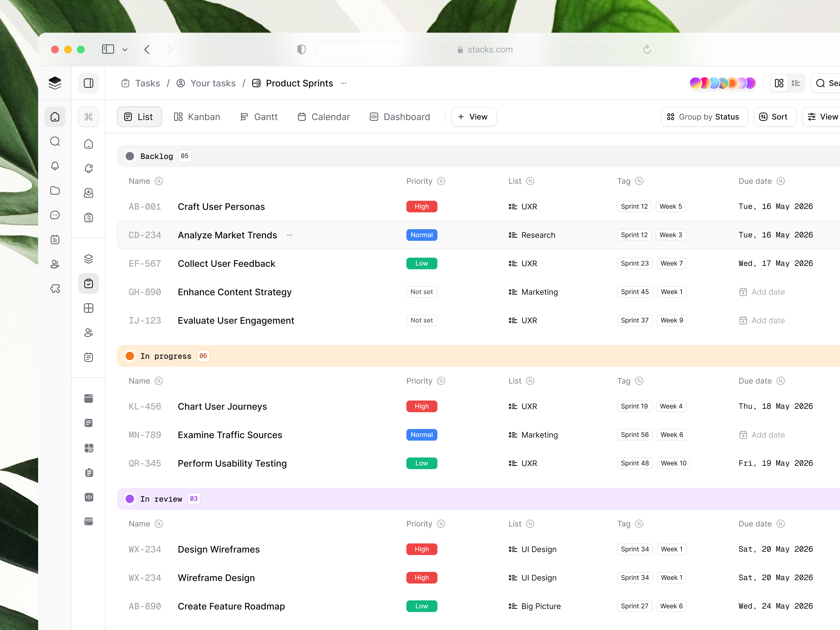The image size is (840, 630).
Task: Open the puzzle piece integrations icon
Action: click(55, 289)
